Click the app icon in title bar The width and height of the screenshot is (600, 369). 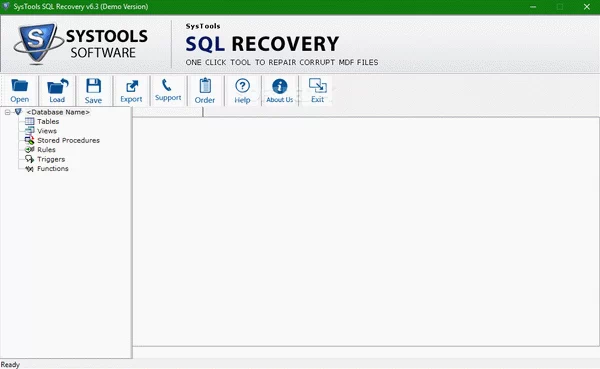click(6, 6)
